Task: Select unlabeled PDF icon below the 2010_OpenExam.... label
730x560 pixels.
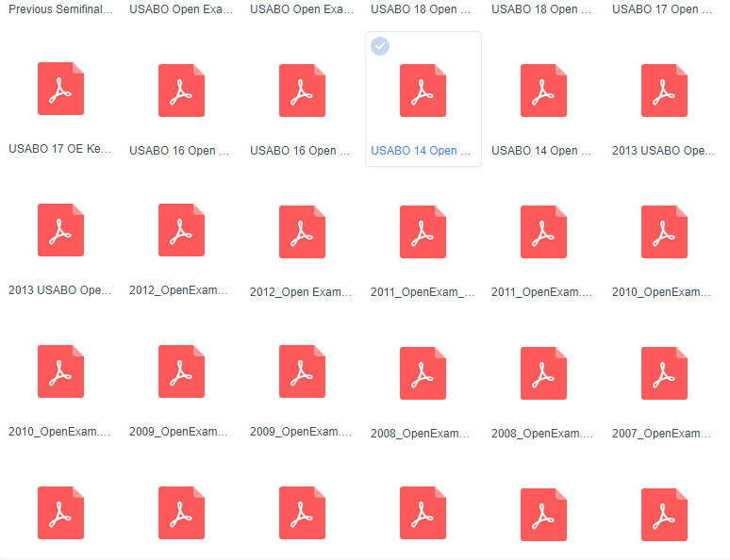Action: [x=60, y=513]
